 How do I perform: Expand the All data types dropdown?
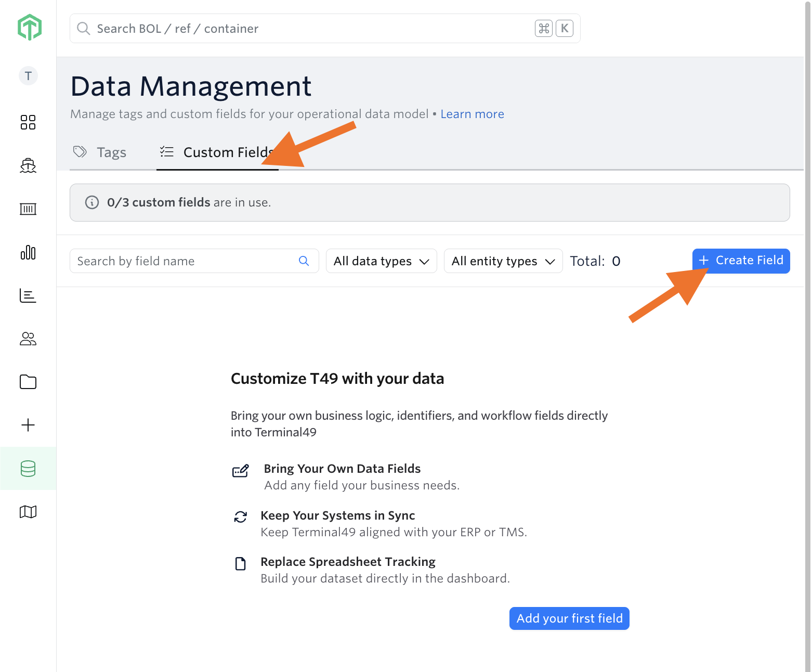coord(382,261)
